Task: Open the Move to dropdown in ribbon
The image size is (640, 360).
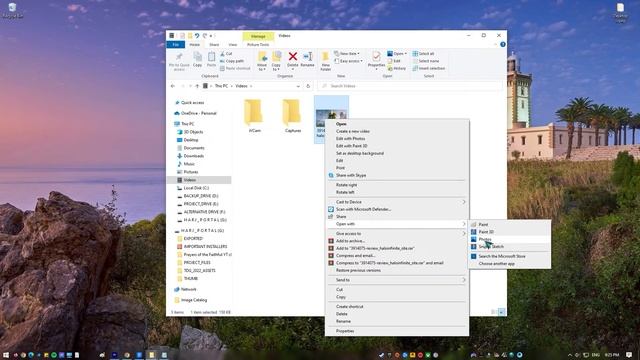Action: 262,61
